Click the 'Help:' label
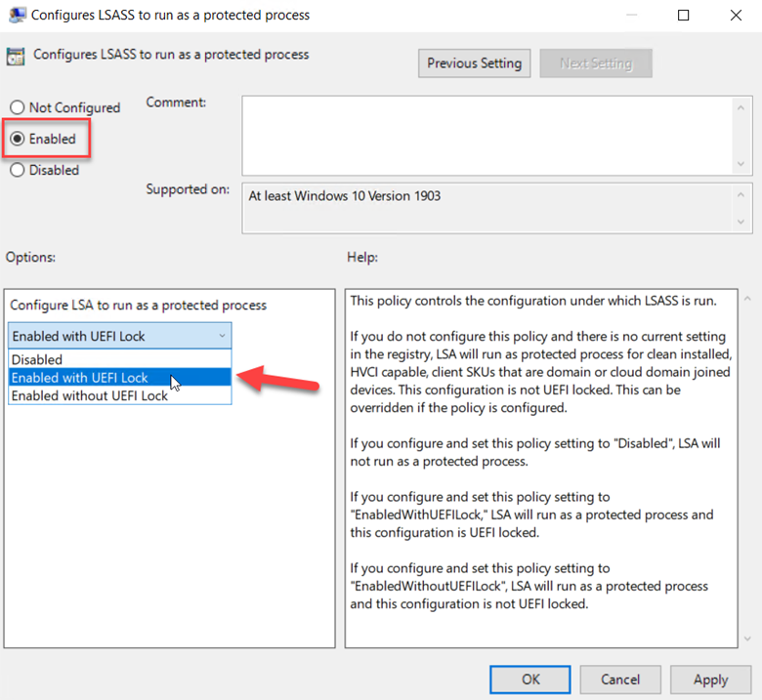This screenshot has width=762, height=700. click(x=362, y=257)
